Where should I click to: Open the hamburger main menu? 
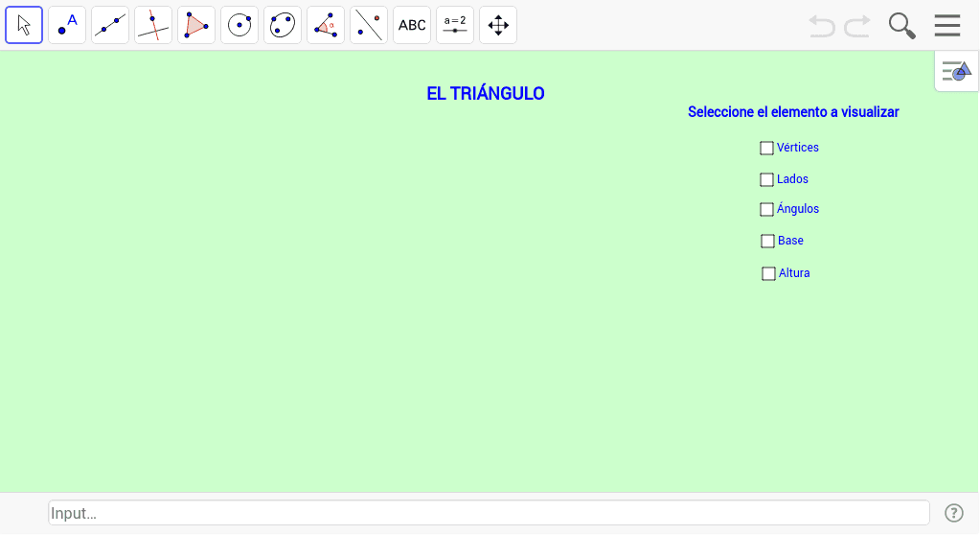[947, 26]
